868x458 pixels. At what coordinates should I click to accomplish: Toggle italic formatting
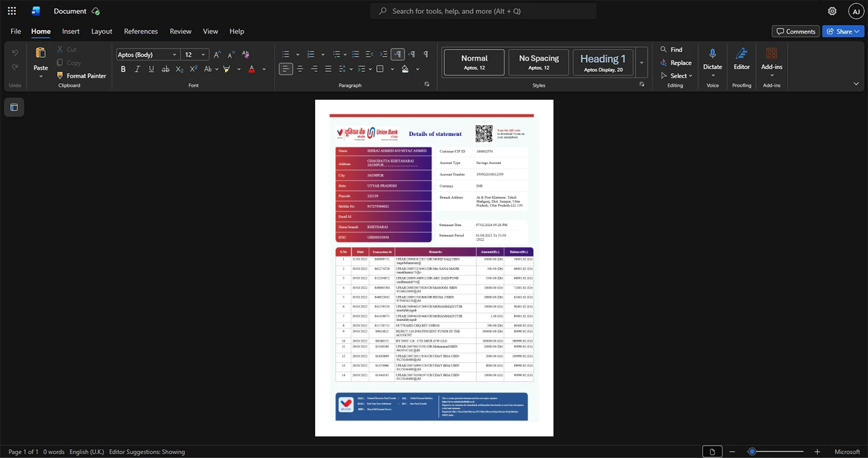137,69
